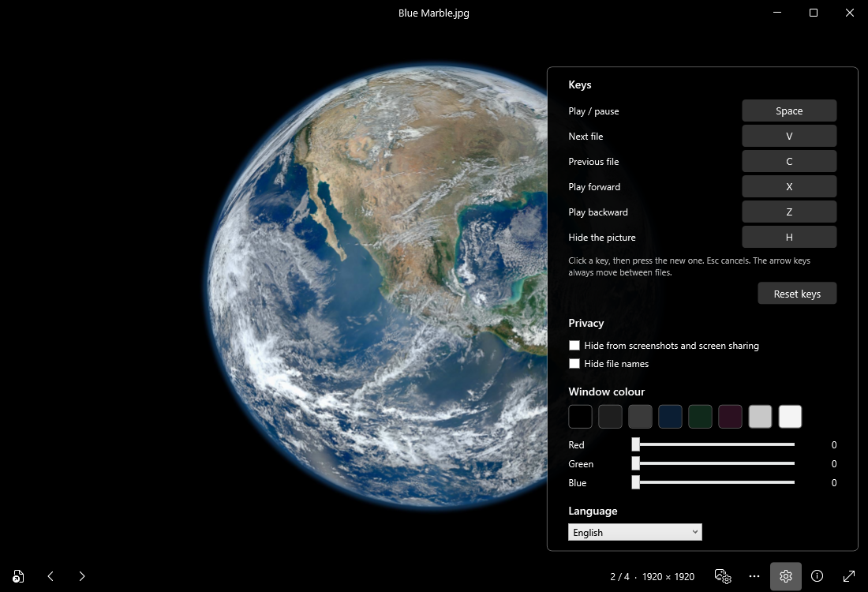Change the Hide the picture key H
The image size is (868, 592).
tap(789, 237)
